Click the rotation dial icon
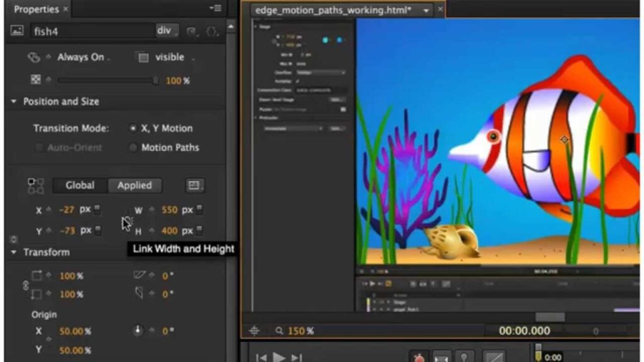This screenshot has height=362, width=644. 138,331
